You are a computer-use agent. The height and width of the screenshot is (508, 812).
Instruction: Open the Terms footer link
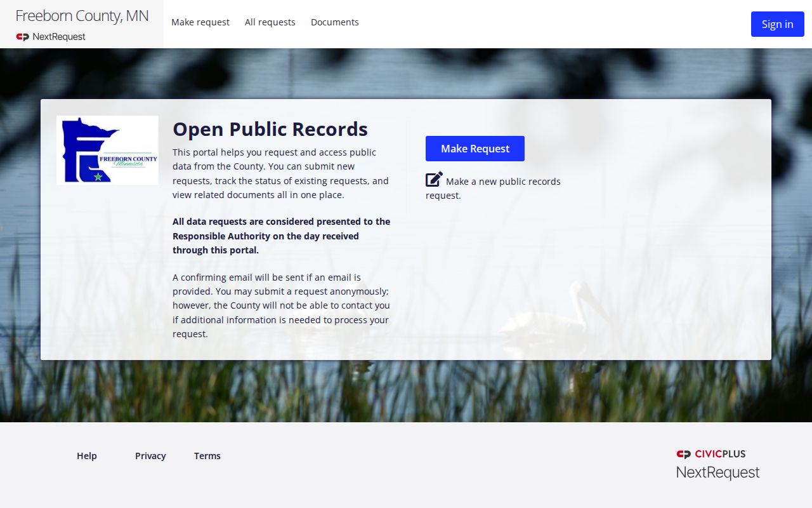[207, 456]
